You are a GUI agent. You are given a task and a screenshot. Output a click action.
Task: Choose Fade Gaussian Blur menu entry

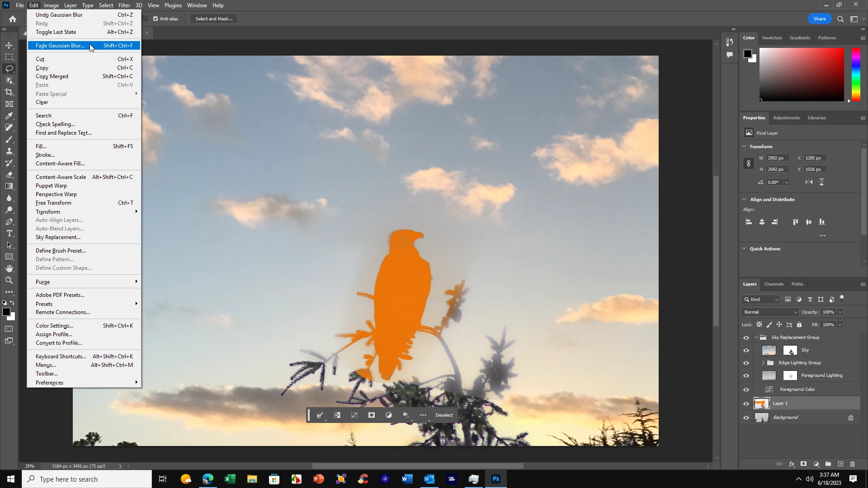click(x=60, y=46)
